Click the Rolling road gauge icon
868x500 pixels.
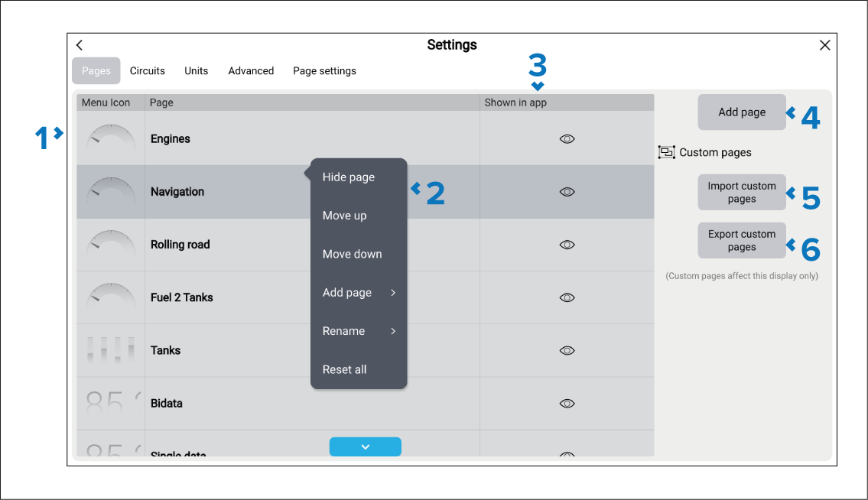(x=111, y=244)
